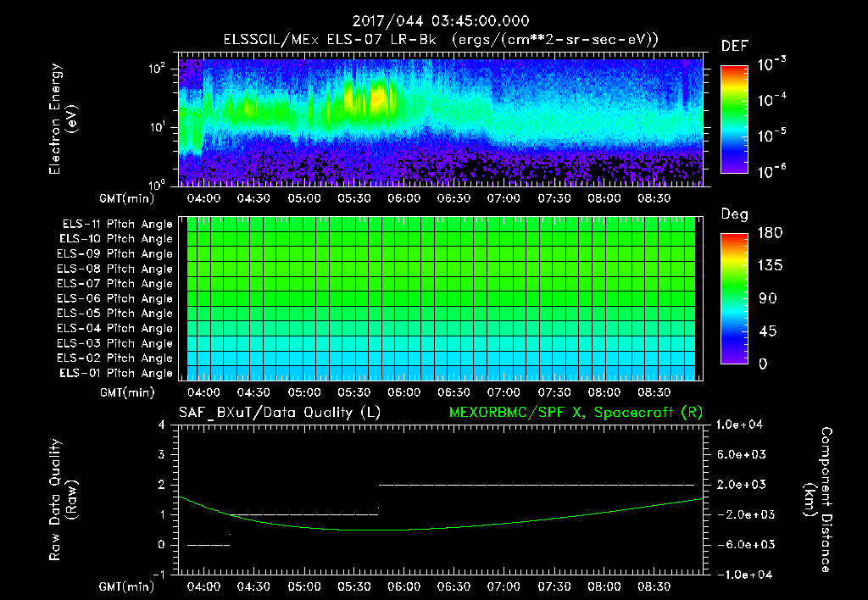The image size is (868, 600).
Task: Click the 135 tick on Deg scale
Action: [x=770, y=266]
